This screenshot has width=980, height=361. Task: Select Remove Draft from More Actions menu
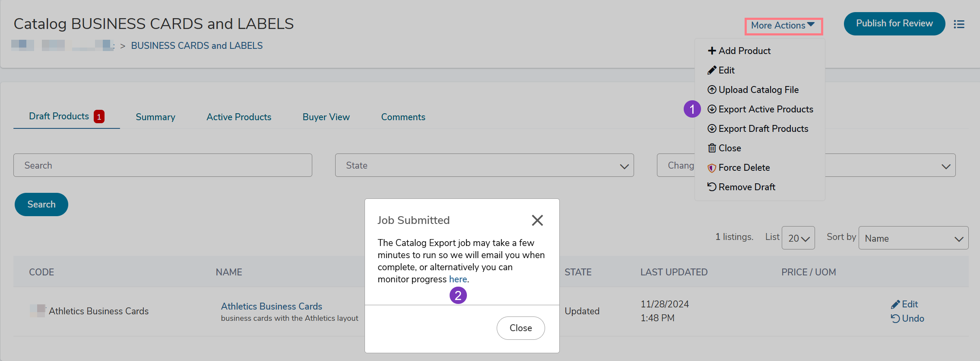click(746, 187)
